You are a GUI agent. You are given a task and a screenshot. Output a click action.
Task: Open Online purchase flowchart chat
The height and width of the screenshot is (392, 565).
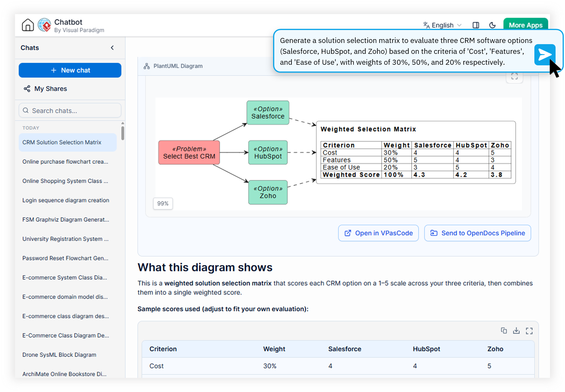[x=68, y=162]
